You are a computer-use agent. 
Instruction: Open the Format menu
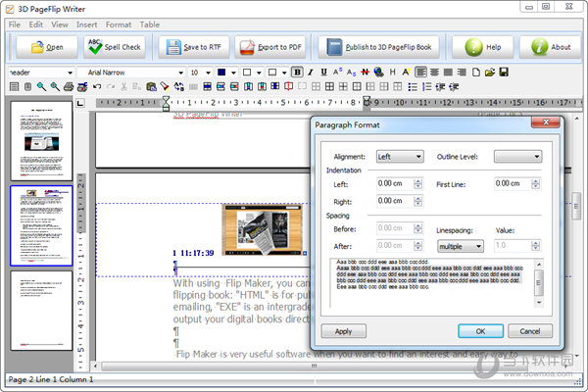(119, 24)
